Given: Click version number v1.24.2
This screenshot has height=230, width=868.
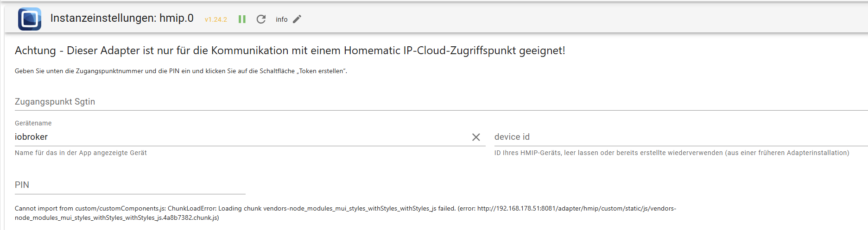Looking at the screenshot, I should click(216, 19).
